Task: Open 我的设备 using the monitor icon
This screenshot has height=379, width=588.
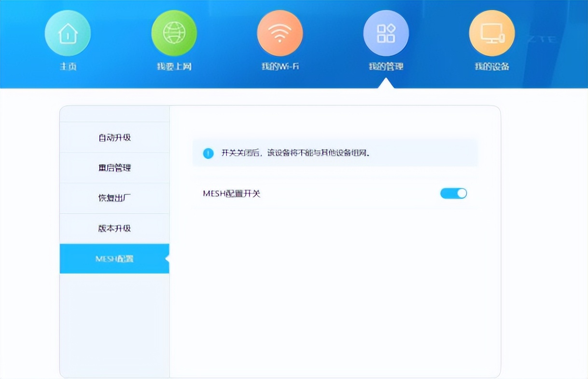Action: [492, 32]
